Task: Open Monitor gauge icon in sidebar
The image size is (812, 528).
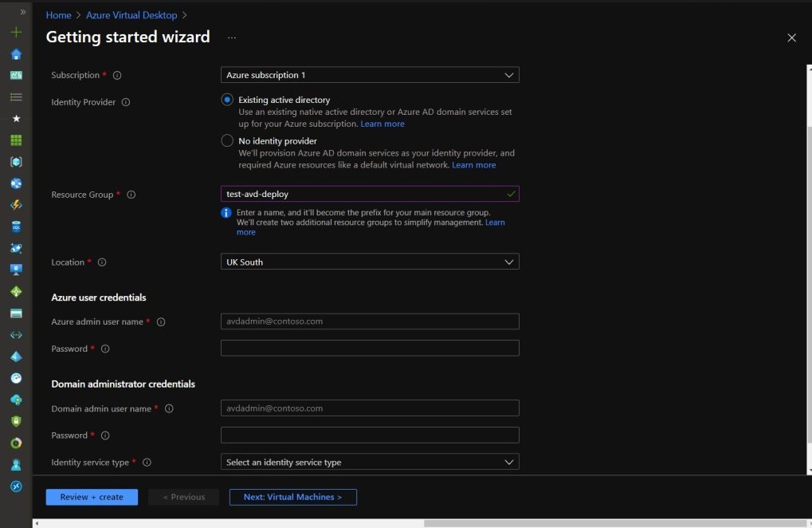Action: [x=16, y=378]
